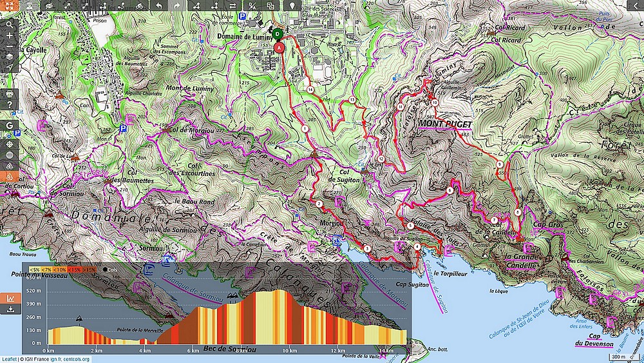Click waypoint marker 14 on the route
The image size is (644, 363).
click(310, 89)
